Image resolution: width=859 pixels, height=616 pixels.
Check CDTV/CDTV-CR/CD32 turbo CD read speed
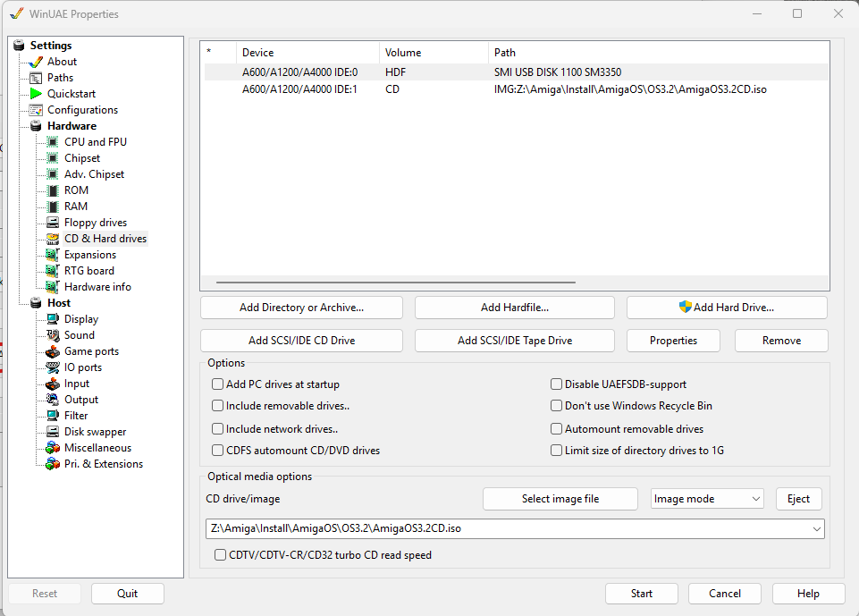pyautogui.click(x=221, y=555)
